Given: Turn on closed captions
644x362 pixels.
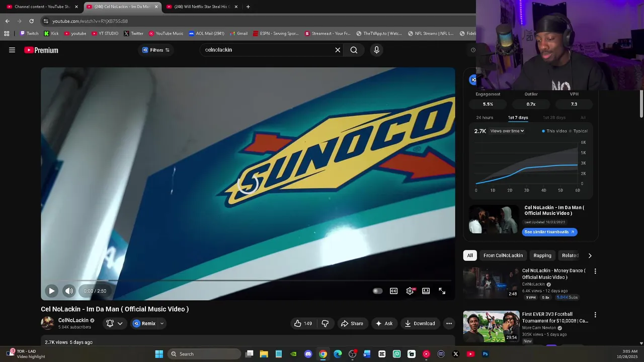Looking at the screenshot, I should pyautogui.click(x=394, y=291).
